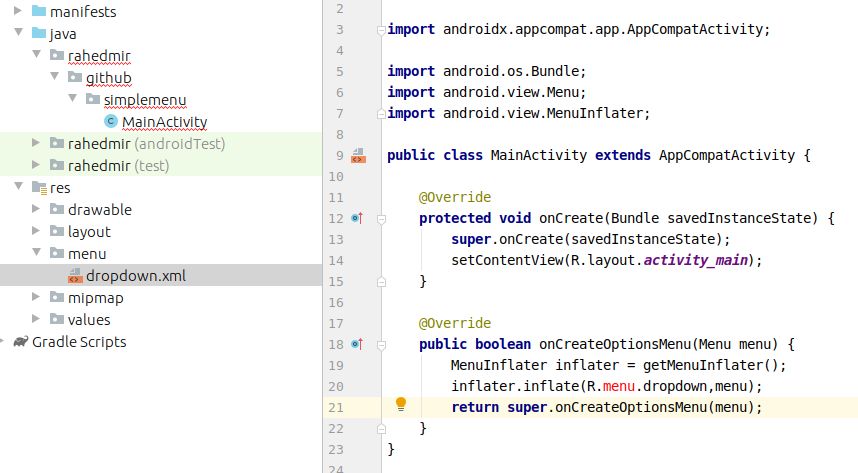Expand the mipmap folder arrow
This screenshot has width=858, height=473.
click(x=36, y=296)
